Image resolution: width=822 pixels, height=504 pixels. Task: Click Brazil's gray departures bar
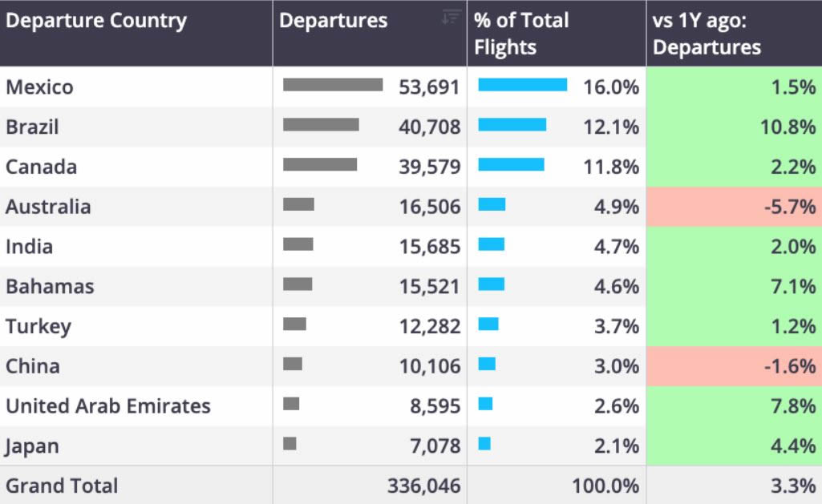[x=321, y=125]
